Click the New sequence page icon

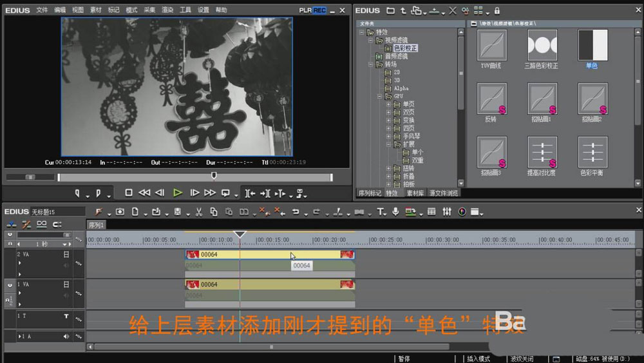(x=135, y=211)
